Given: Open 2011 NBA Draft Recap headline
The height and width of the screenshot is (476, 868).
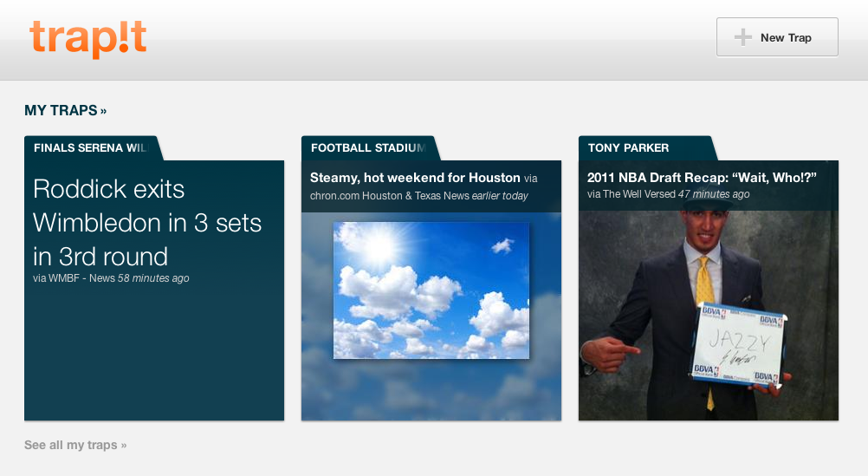Looking at the screenshot, I should click(x=702, y=178).
